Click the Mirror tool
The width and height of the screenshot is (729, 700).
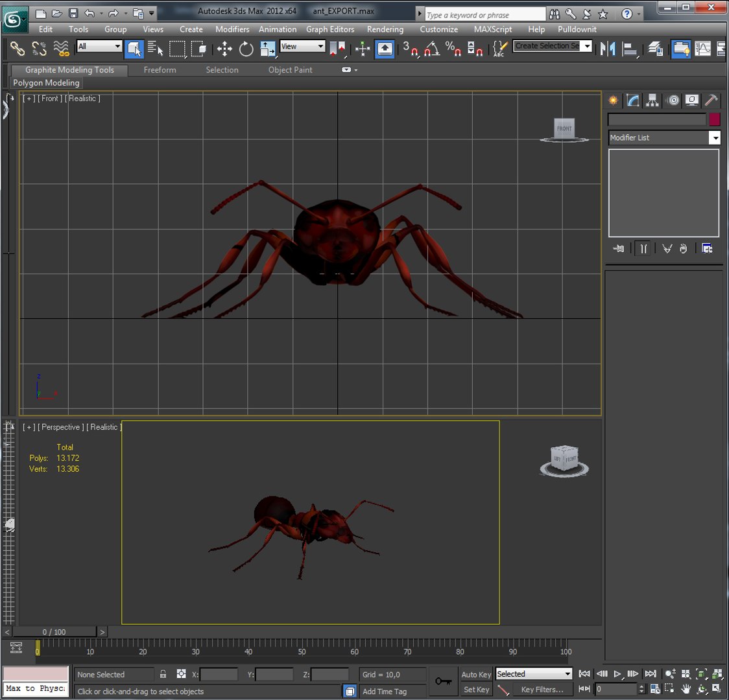pos(607,49)
